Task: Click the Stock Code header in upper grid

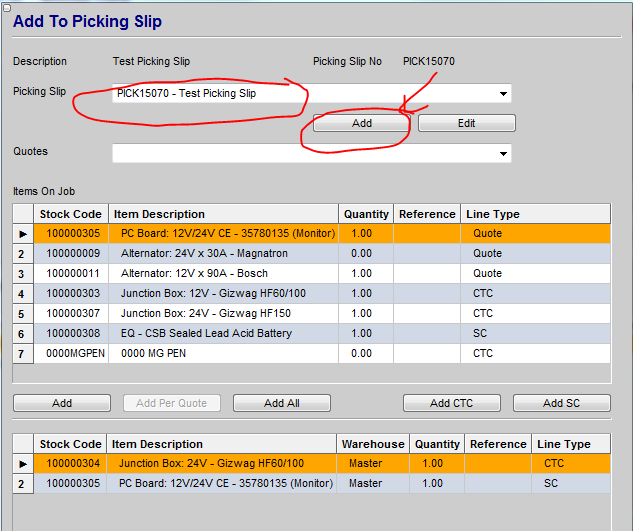Action: click(70, 214)
